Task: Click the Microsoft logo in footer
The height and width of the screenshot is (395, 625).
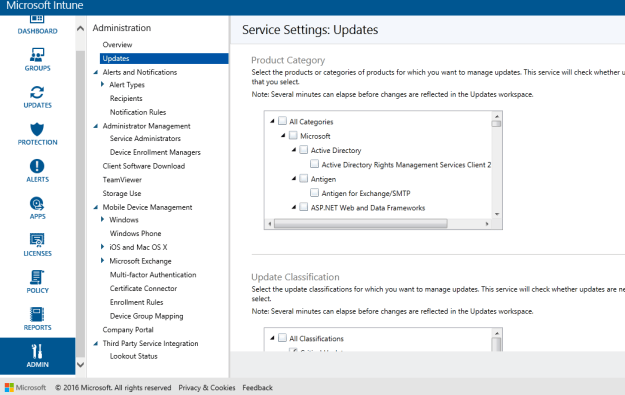Action: [26, 387]
